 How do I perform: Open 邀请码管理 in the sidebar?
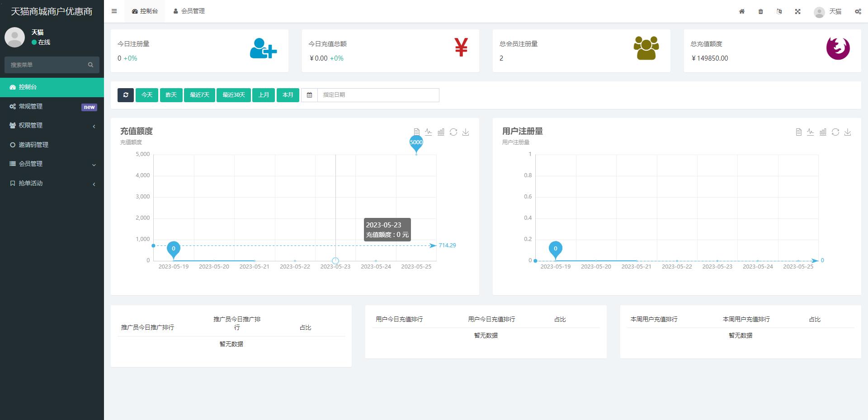click(x=33, y=145)
